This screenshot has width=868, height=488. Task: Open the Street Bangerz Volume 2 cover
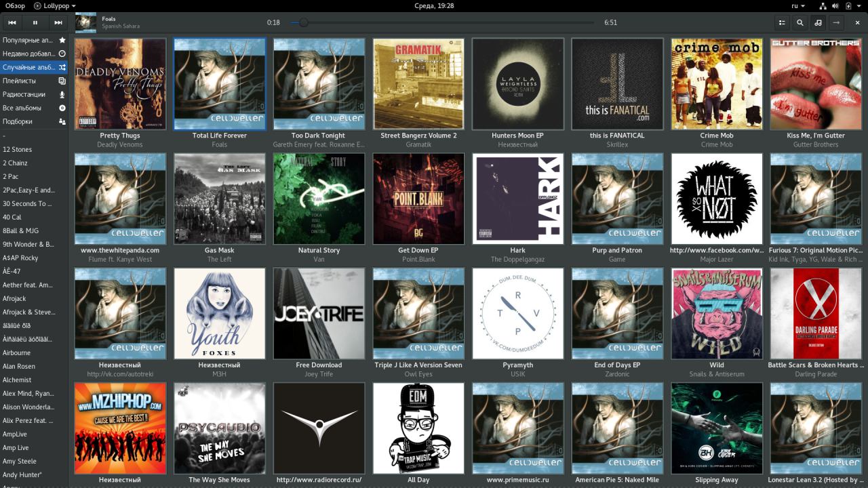click(418, 83)
